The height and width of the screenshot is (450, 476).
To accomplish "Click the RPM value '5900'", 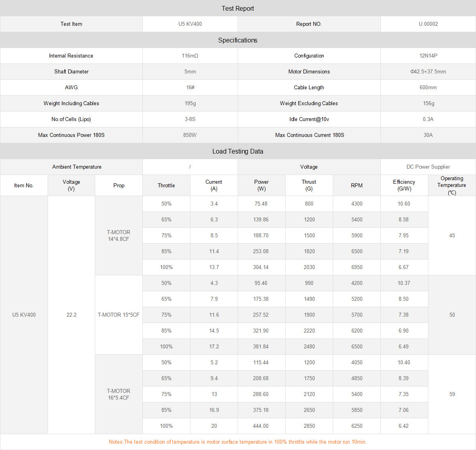I will pos(357,235).
